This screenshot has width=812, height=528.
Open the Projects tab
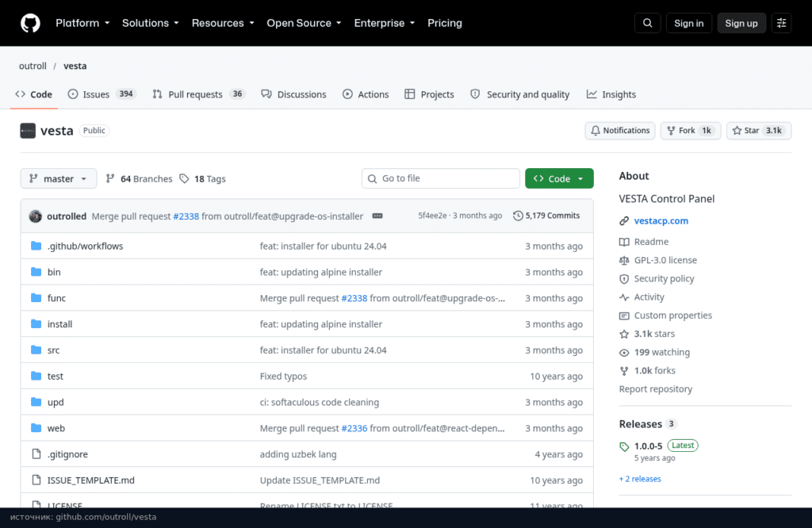tap(429, 94)
